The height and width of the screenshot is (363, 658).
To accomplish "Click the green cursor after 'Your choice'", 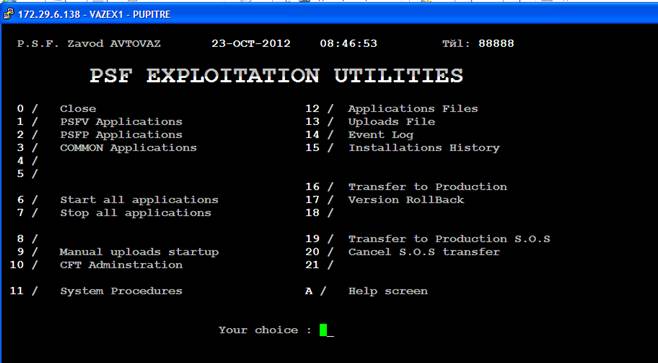I will pos(323,330).
